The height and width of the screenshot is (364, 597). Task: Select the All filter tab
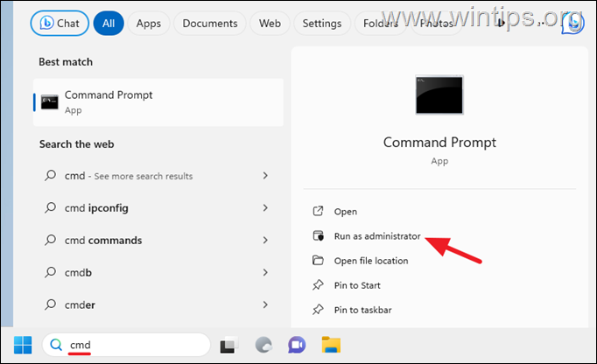109,24
